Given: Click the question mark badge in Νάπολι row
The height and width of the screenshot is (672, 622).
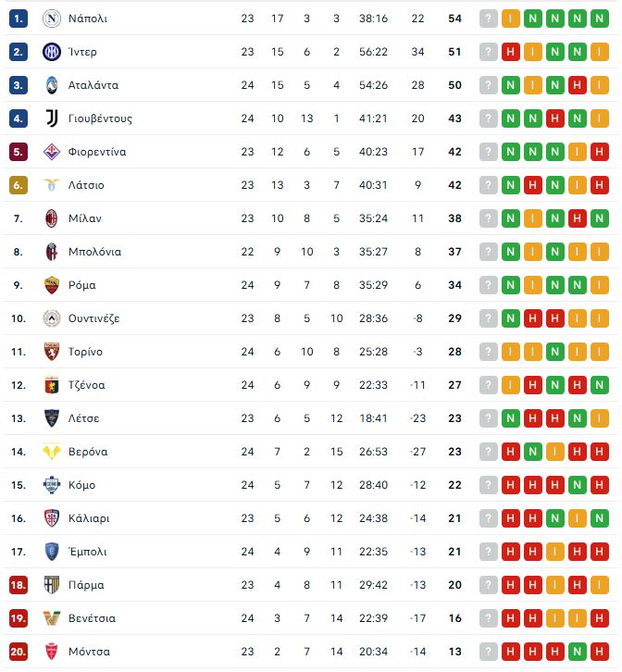Looking at the screenshot, I should coord(488,19).
